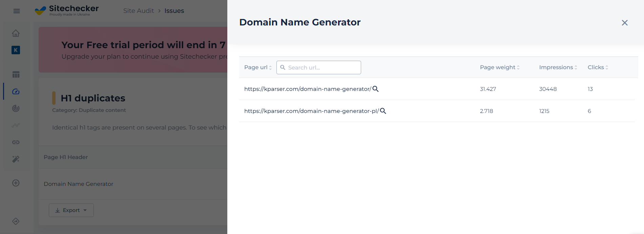This screenshot has height=234, width=644.
Task: Click the H1 duplicates heading
Action: point(93,98)
